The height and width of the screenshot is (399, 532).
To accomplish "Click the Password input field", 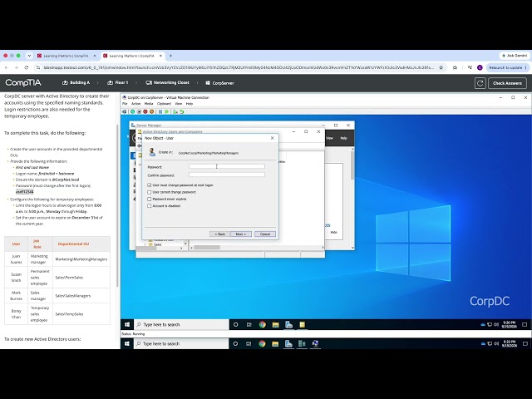I will (x=227, y=166).
